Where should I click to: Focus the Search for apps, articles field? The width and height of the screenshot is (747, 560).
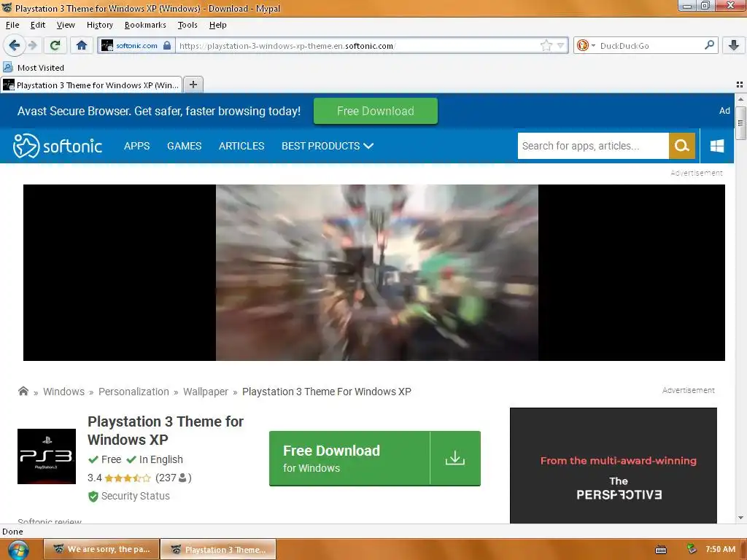(593, 146)
